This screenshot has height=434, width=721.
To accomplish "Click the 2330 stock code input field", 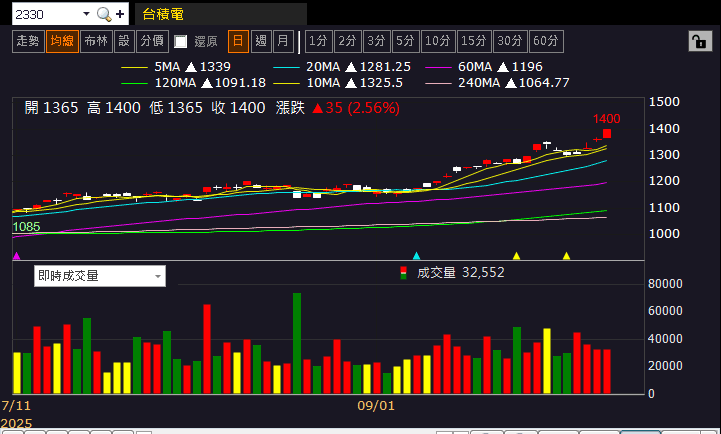I will pyautogui.click(x=46, y=14).
